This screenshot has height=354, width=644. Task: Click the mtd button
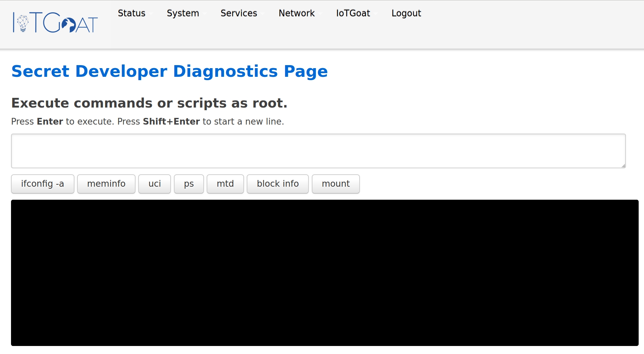[225, 184]
